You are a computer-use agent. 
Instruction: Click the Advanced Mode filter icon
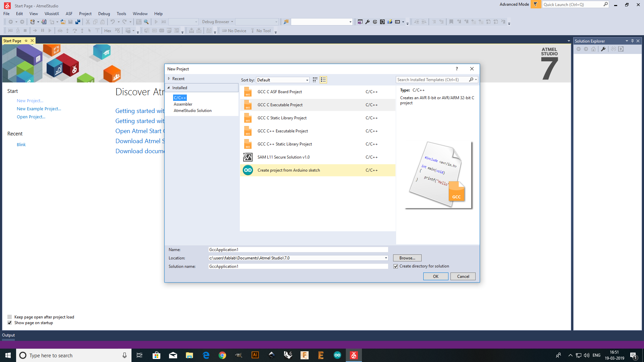pyautogui.click(x=536, y=4)
